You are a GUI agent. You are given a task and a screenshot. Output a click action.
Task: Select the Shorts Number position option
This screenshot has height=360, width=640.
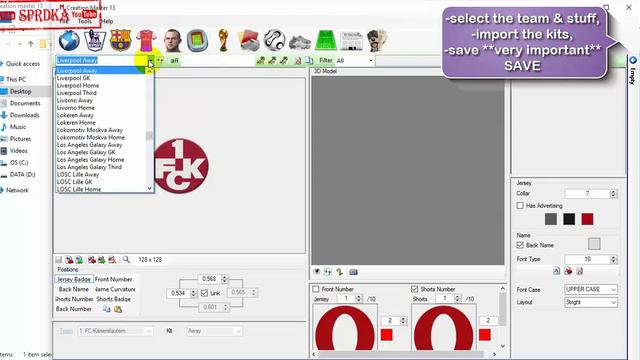pyautogui.click(x=74, y=299)
